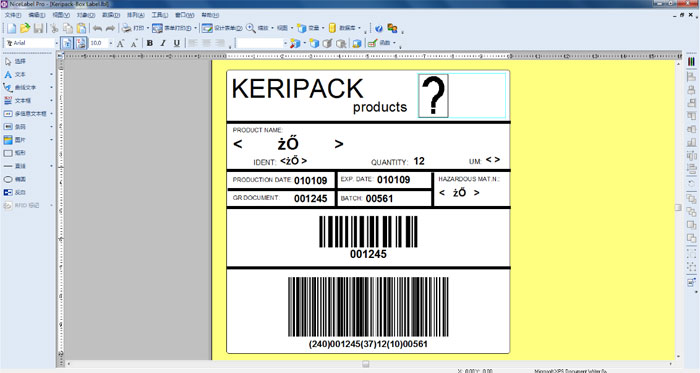The image size is (700, 373).
Task: Click the rotate object icon in right toolbar
Action: (691, 183)
